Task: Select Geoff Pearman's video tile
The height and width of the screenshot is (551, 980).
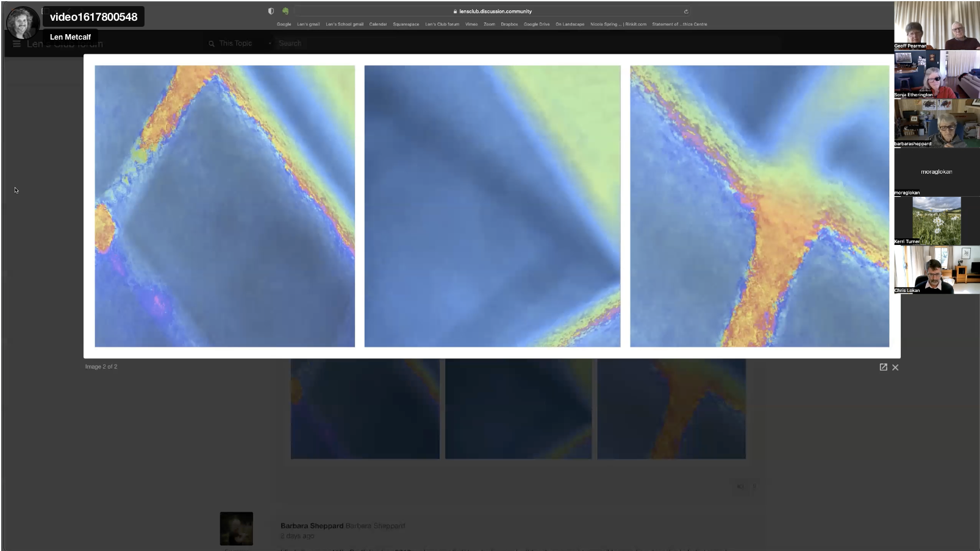Action: click(937, 26)
